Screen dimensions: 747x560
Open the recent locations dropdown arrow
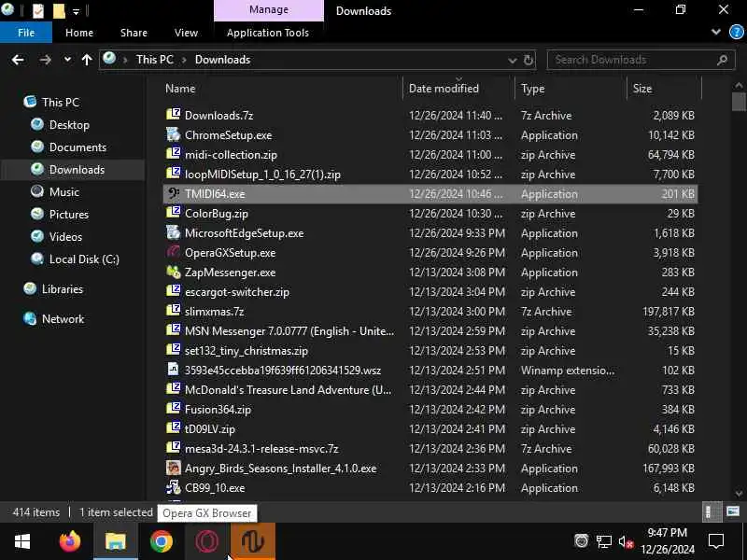pos(67,60)
